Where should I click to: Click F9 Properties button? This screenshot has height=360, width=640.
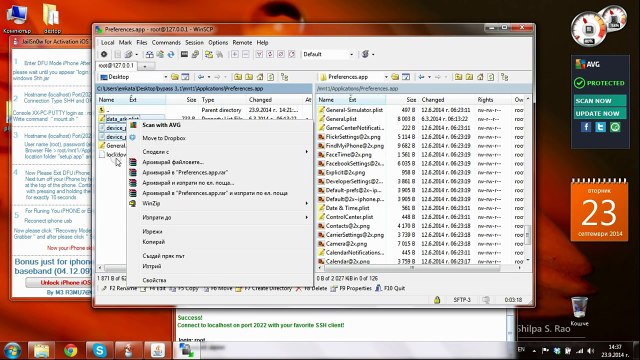point(351,288)
